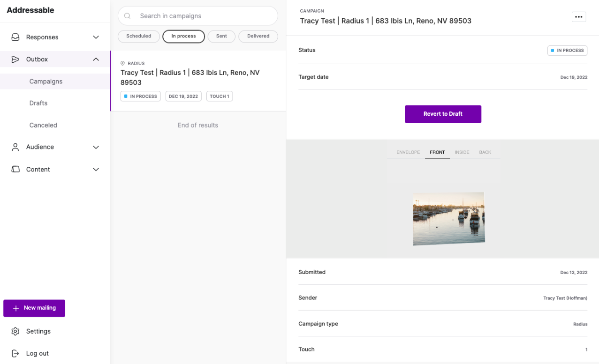Click the Responses inbox icon
Screen dimensions: 599x364
tap(15, 37)
